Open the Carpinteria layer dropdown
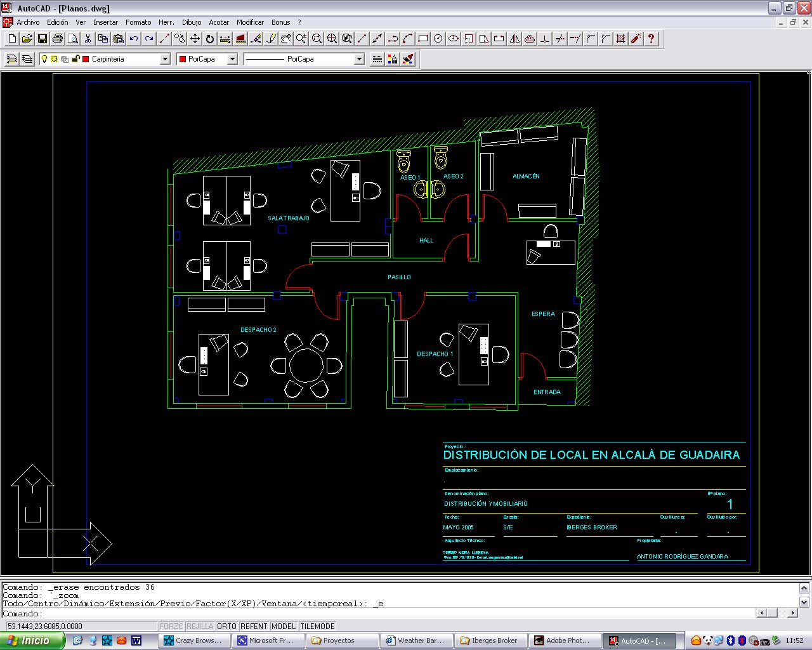Screen dimensions: 812x650 click(165, 59)
